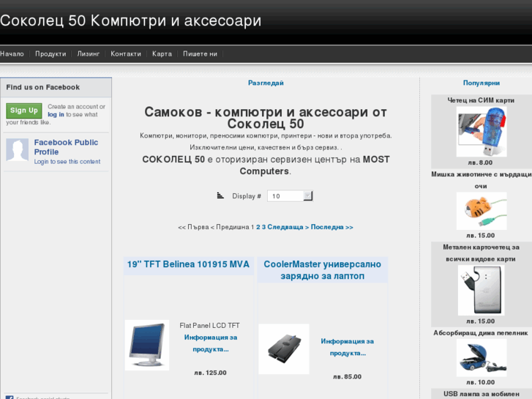Click the Соколец 50 site title
Viewport: 532px width, 399px height.
pos(131,20)
